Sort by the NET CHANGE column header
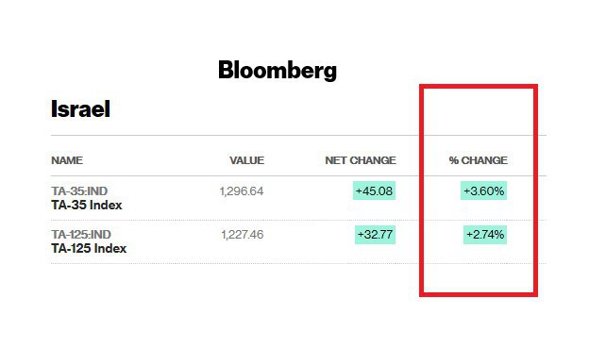Screen dimensions: 589x364 click(x=361, y=160)
